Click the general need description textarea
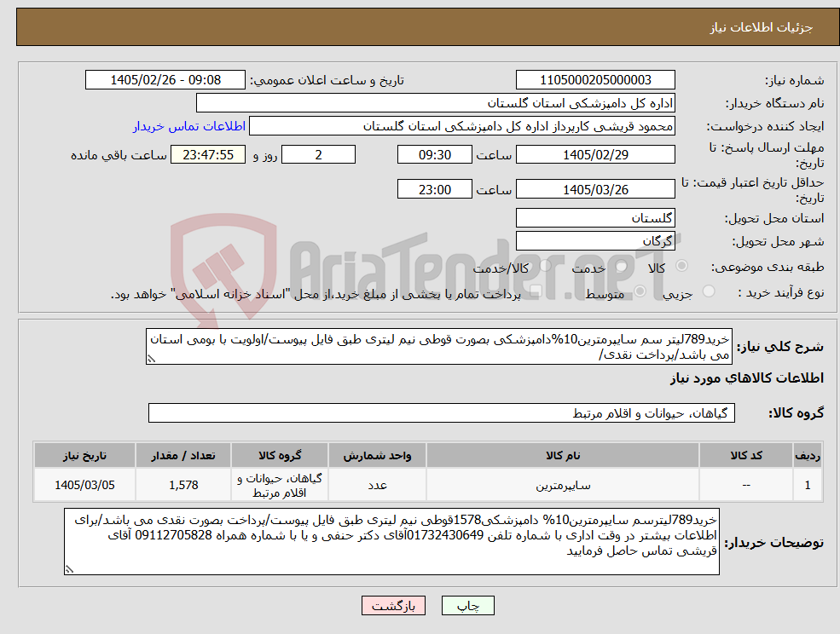The image size is (840, 634). click(438, 347)
